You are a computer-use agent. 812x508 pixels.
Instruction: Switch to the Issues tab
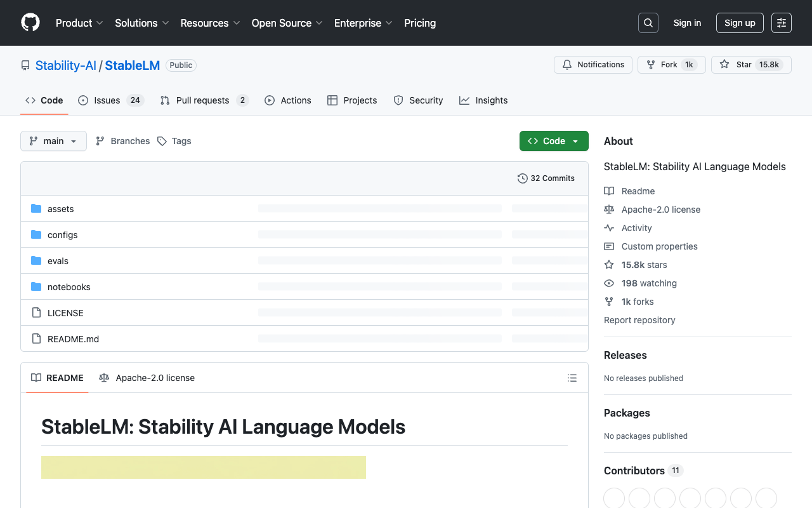(x=111, y=100)
